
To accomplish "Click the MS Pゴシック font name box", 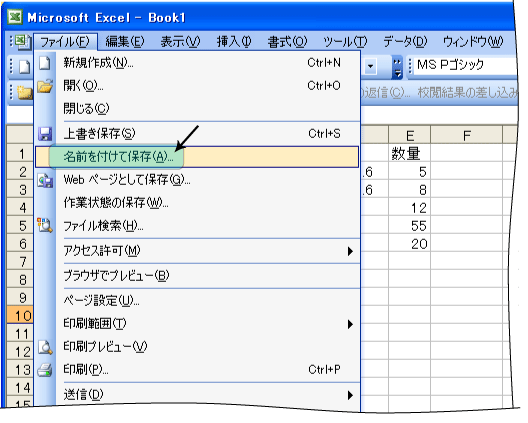I will coord(466,64).
